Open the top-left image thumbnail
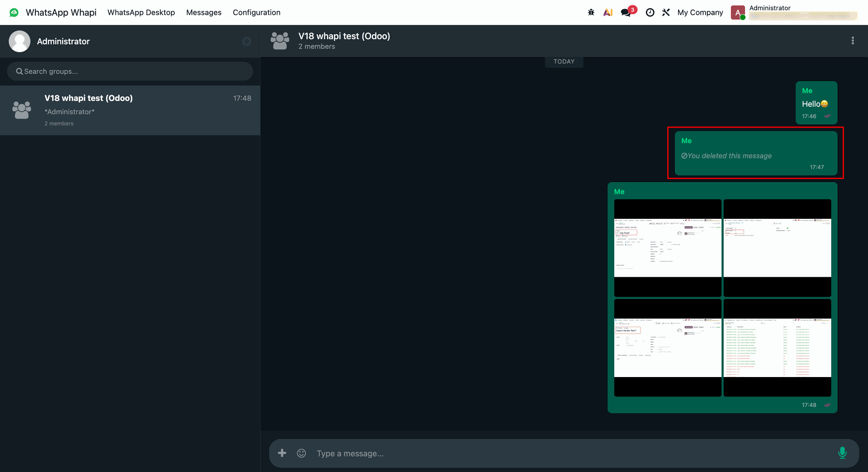This screenshot has width=868, height=472. pyautogui.click(x=668, y=248)
